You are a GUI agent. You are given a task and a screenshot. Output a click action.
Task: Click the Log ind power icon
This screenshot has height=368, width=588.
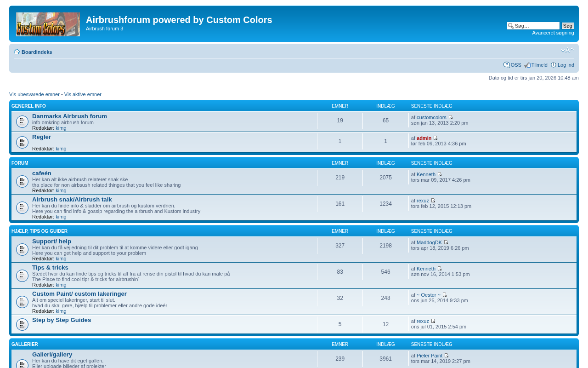pyautogui.click(x=554, y=65)
